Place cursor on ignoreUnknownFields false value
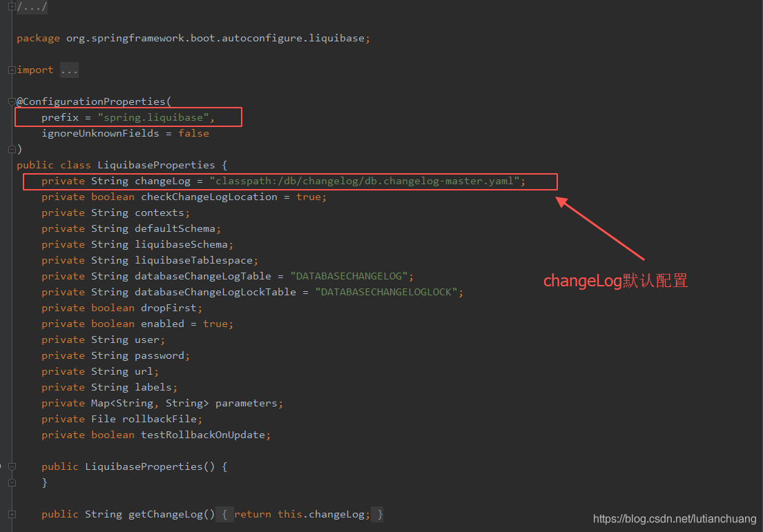Screen dimensions: 763x532 pos(193,132)
